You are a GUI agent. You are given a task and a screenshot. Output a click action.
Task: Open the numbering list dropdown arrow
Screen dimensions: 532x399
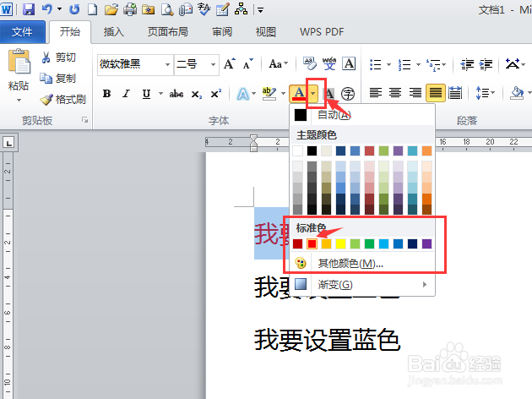point(418,64)
